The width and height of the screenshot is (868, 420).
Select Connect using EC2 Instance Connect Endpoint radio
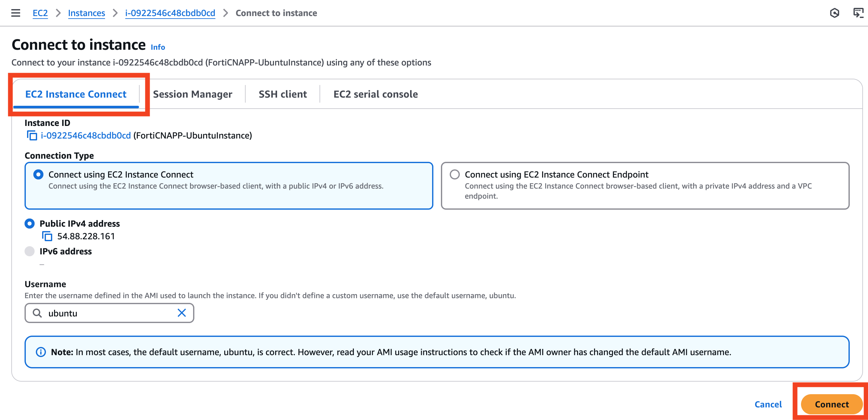point(454,174)
